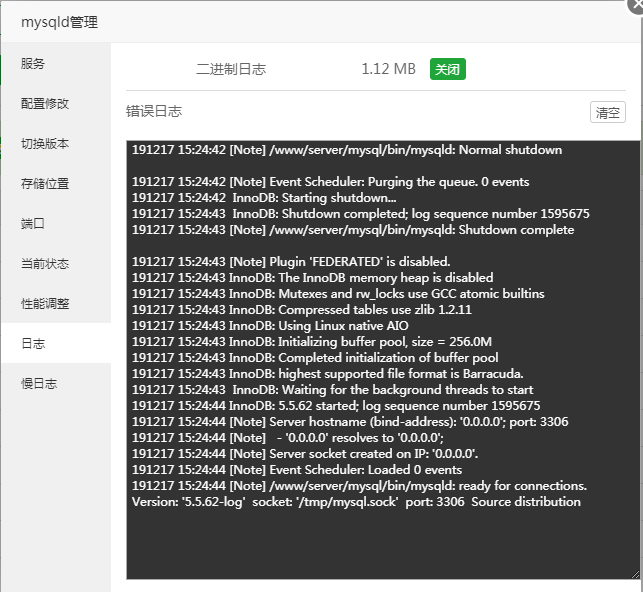Click log line 'Initializing buffer pool, size = 256.0M'
The image size is (643, 592).
(x=312, y=342)
